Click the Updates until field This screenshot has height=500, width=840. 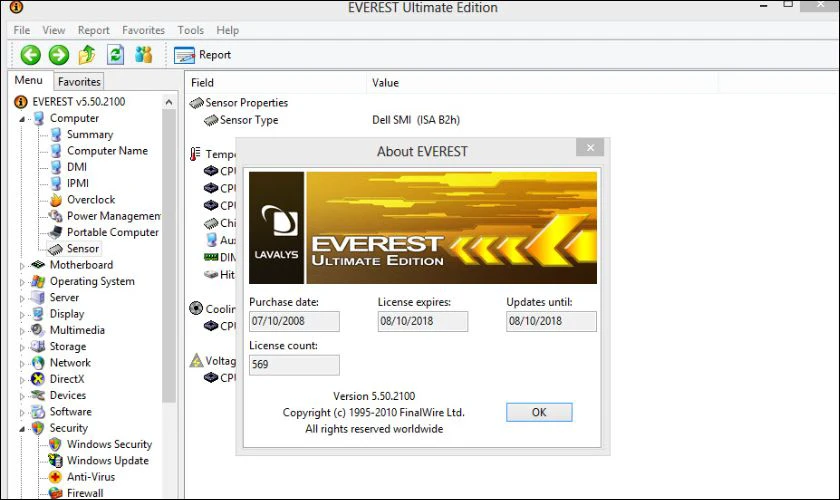(x=551, y=321)
